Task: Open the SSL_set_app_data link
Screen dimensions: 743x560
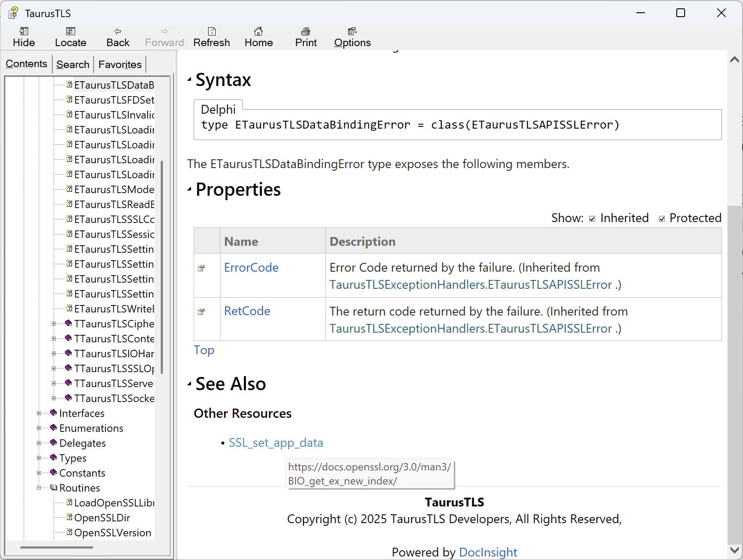Action: point(276,442)
